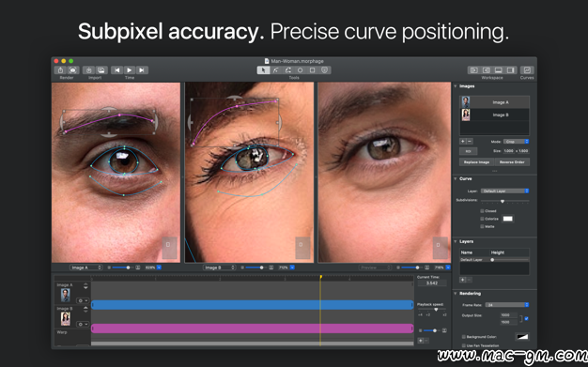Check the Background Color option
588x367 pixels.
464,337
